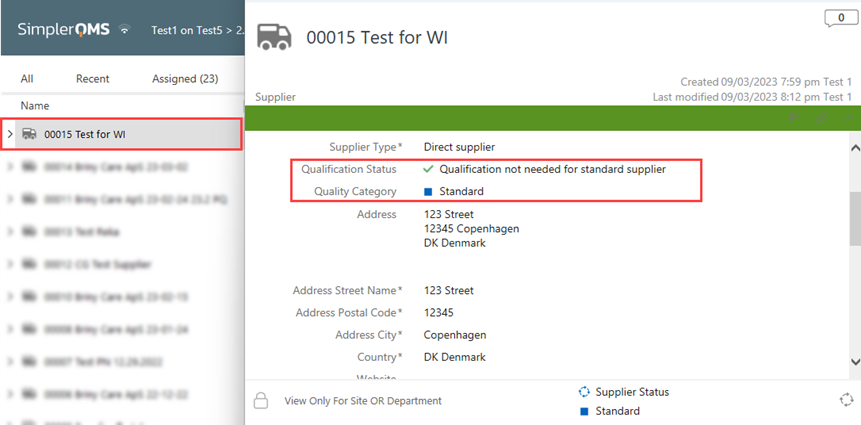Click the connection signal icon beside SimplerQMS
Image resolution: width=861 pixels, height=425 pixels.
[125, 30]
